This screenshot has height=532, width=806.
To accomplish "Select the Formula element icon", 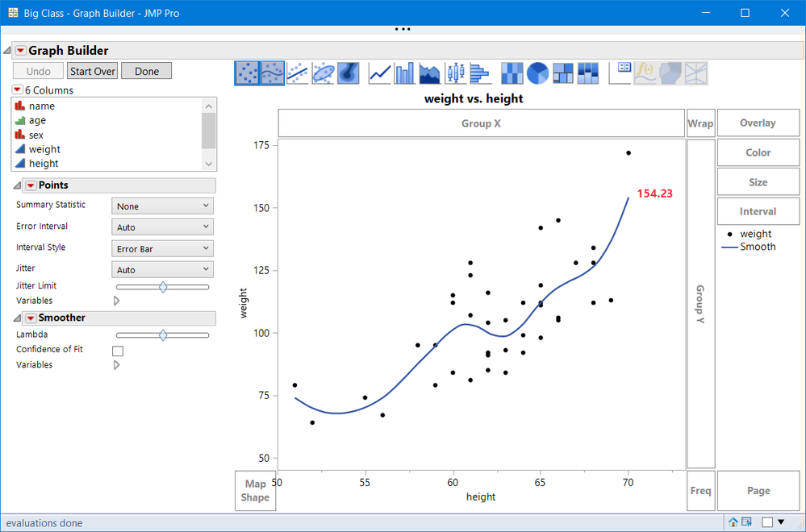I will [x=645, y=73].
